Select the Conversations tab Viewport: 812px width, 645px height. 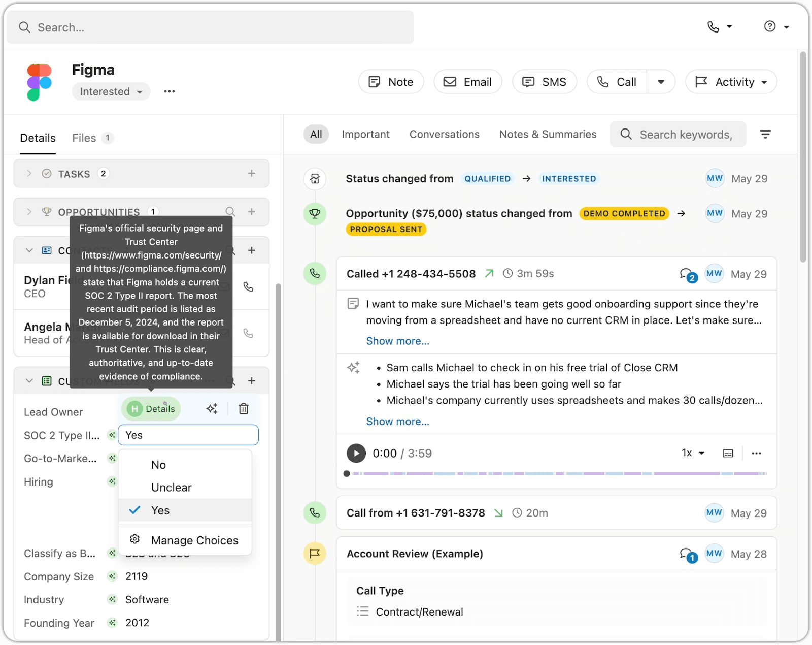(x=444, y=134)
